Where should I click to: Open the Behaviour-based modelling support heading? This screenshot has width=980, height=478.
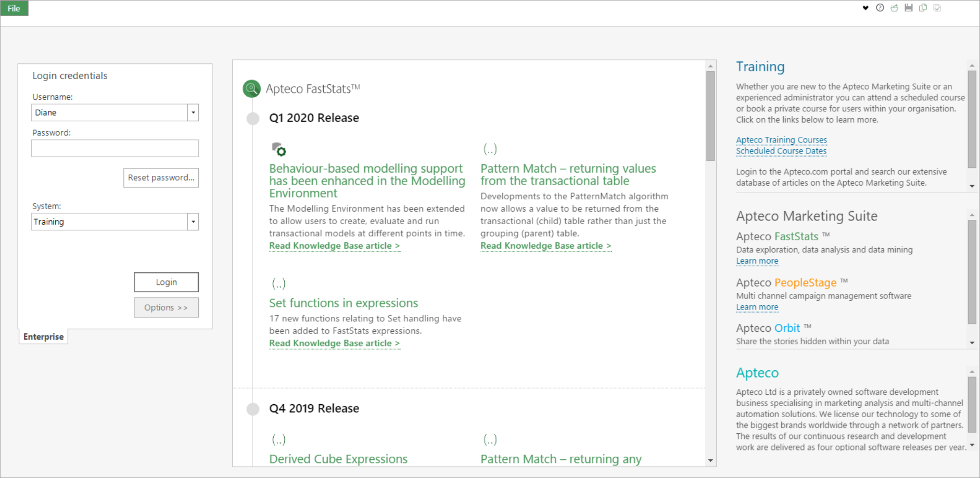point(367,181)
